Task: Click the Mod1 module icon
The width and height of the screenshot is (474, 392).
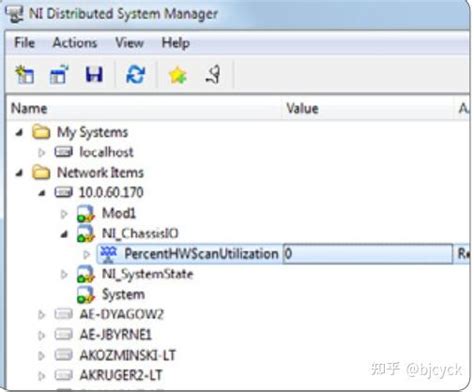Action: point(86,214)
